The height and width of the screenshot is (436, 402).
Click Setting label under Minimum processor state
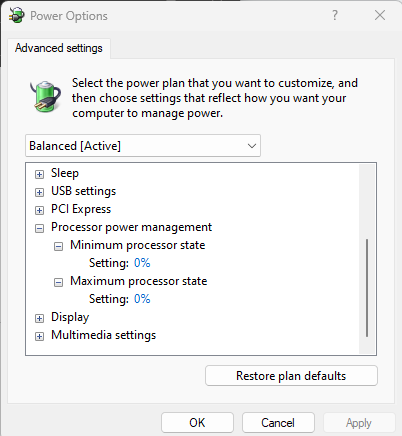coord(109,263)
